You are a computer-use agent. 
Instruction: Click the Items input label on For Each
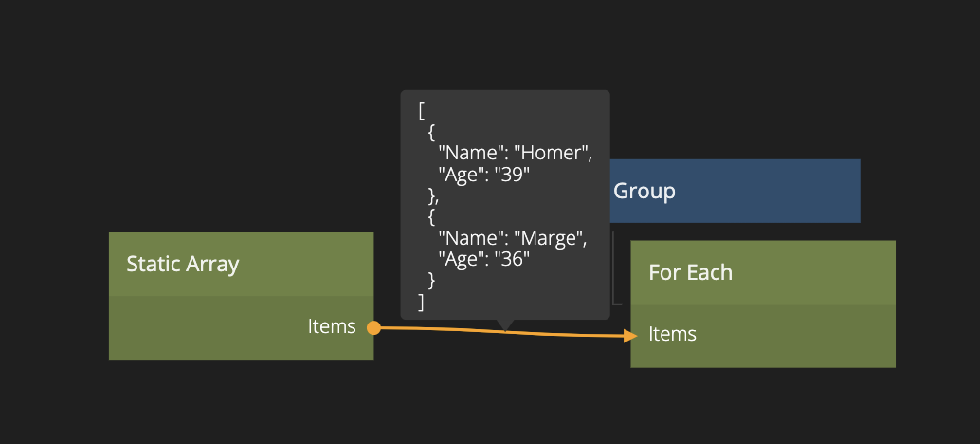coord(672,334)
